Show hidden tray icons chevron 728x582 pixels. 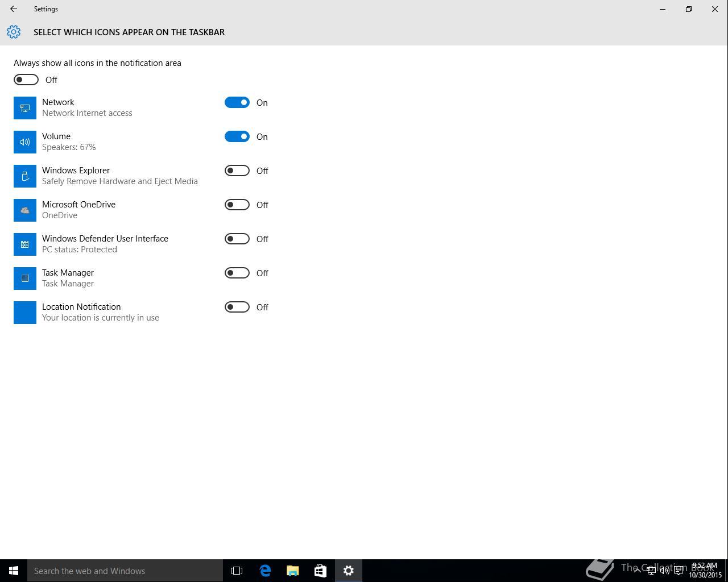637,571
